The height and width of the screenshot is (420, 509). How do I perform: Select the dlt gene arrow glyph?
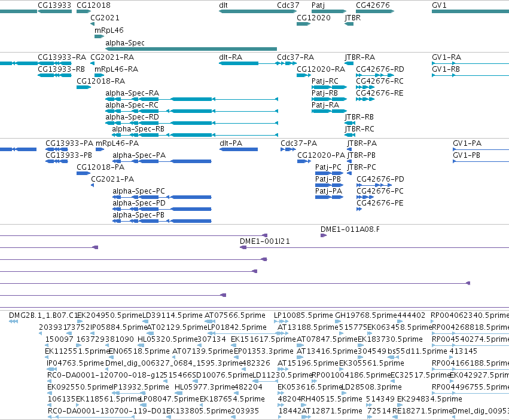(x=258, y=11)
